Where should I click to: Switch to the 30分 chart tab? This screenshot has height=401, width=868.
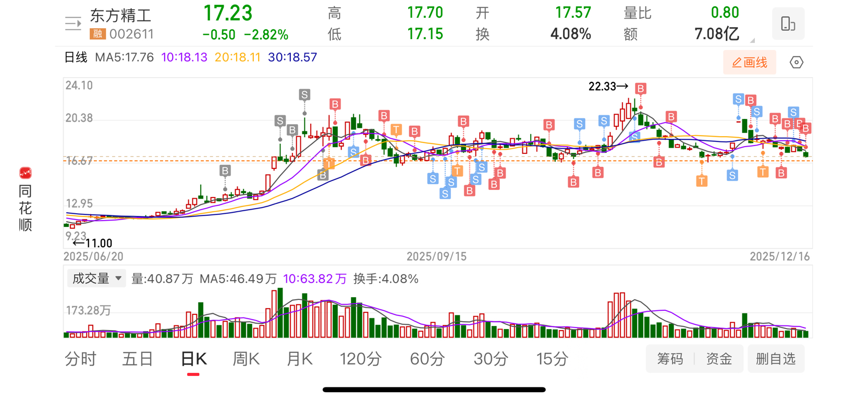click(x=491, y=359)
